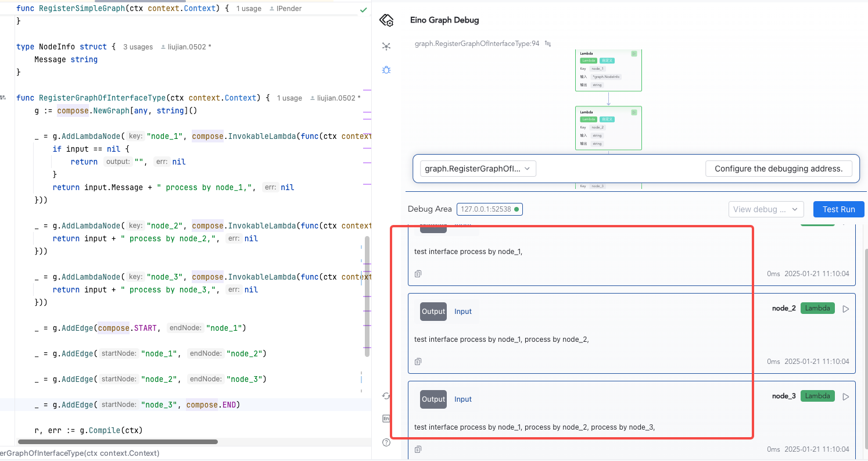The width and height of the screenshot is (868, 461).
Task: Open the graph view sidebar icon
Action: [x=386, y=46]
